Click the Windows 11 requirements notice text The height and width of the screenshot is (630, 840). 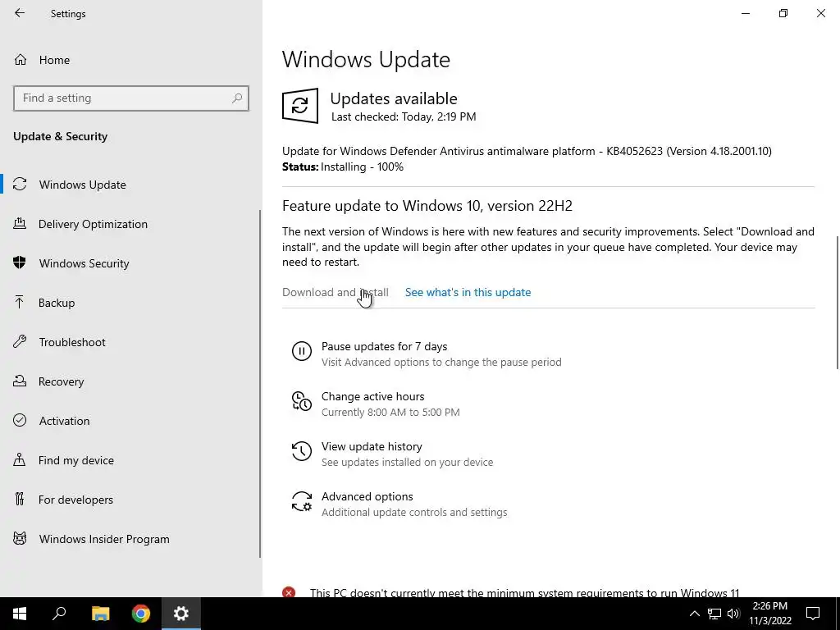pos(524,592)
